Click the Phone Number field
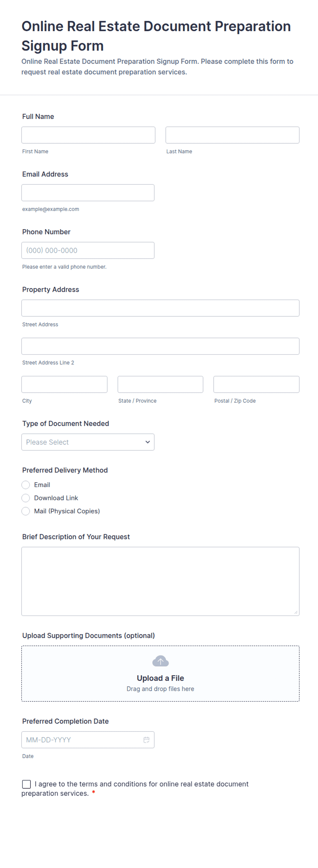Image resolution: width=318 pixels, height=868 pixels. tap(88, 250)
